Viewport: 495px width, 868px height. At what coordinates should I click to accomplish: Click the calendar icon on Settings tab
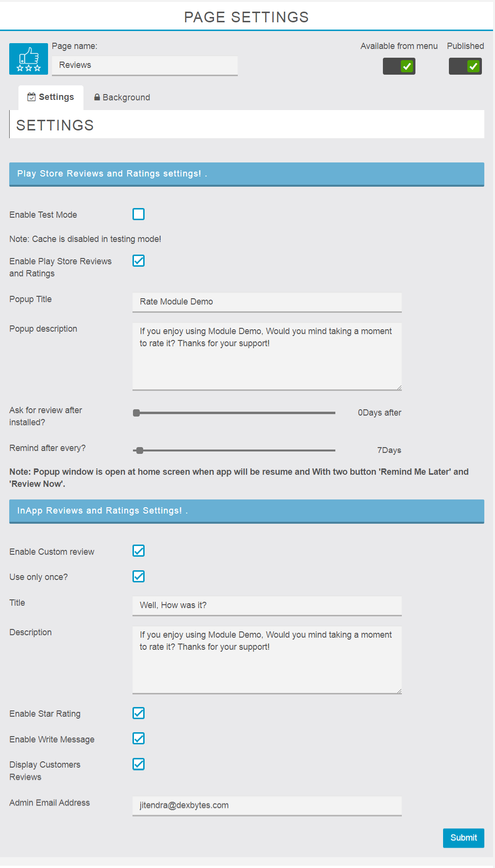(x=32, y=97)
